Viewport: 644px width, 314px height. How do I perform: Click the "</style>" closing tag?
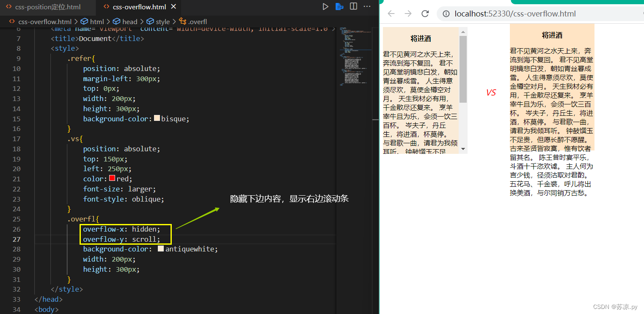(x=67, y=289)
